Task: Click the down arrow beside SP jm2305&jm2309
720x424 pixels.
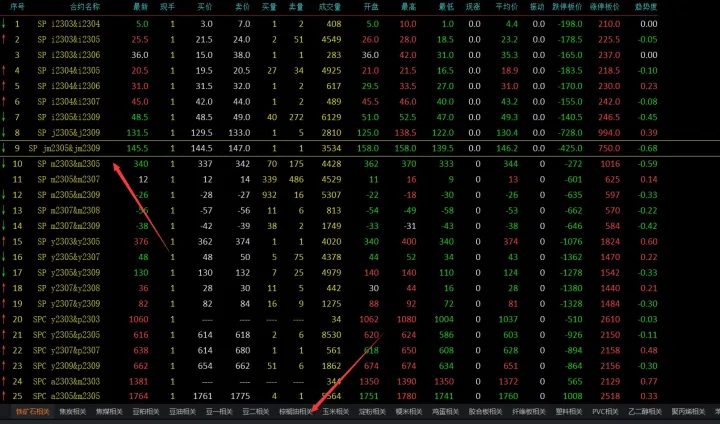Action: (5, 147)
